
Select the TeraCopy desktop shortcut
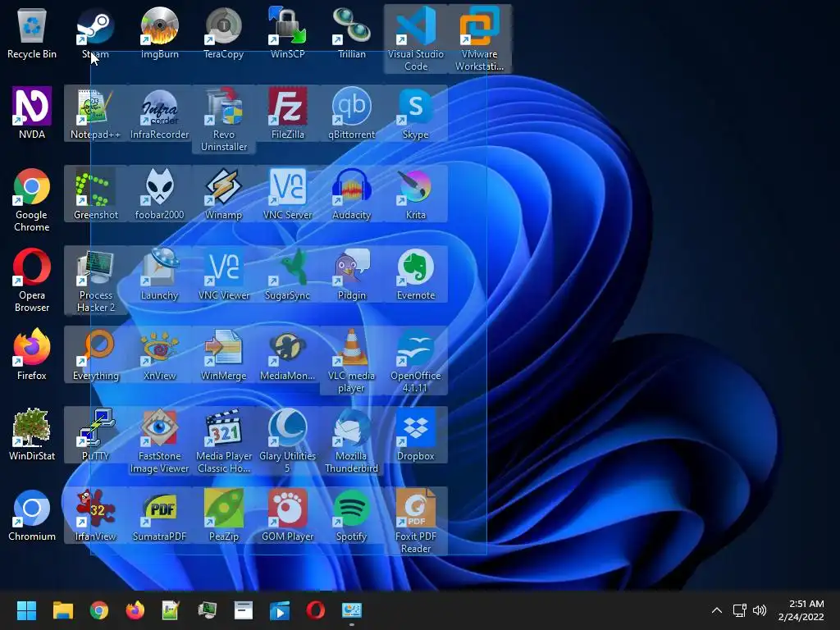pos(223,33)
